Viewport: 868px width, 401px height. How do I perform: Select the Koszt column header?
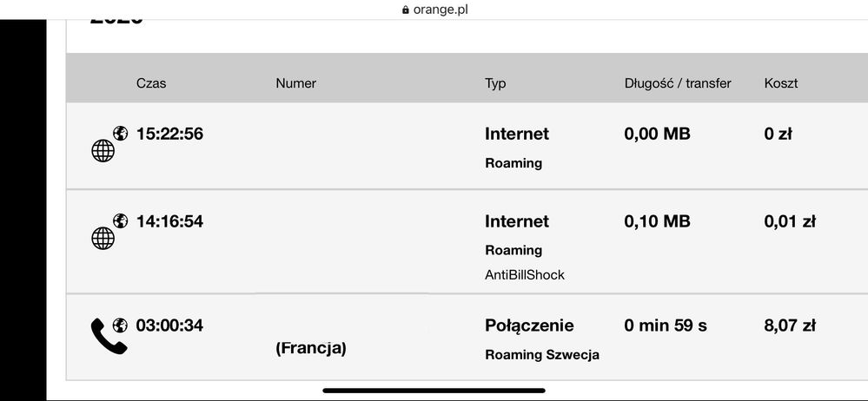tap(781, 83)
